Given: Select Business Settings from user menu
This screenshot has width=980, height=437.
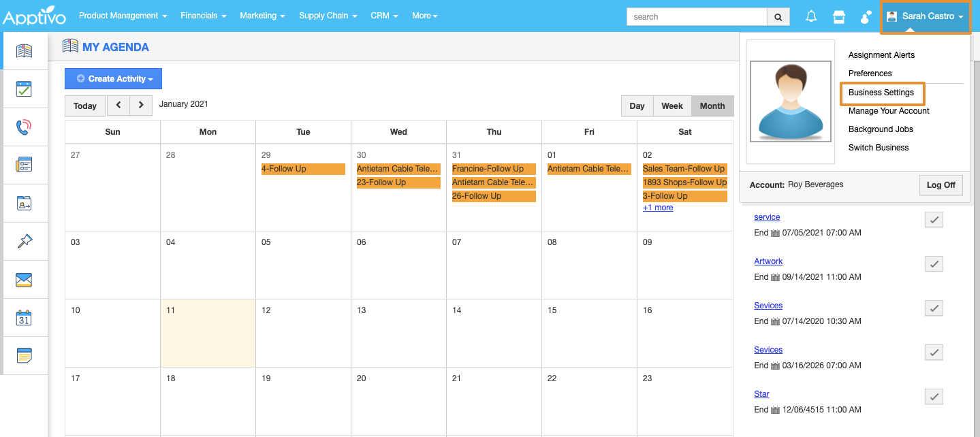Looking at the screenshot, I should 881,93.
